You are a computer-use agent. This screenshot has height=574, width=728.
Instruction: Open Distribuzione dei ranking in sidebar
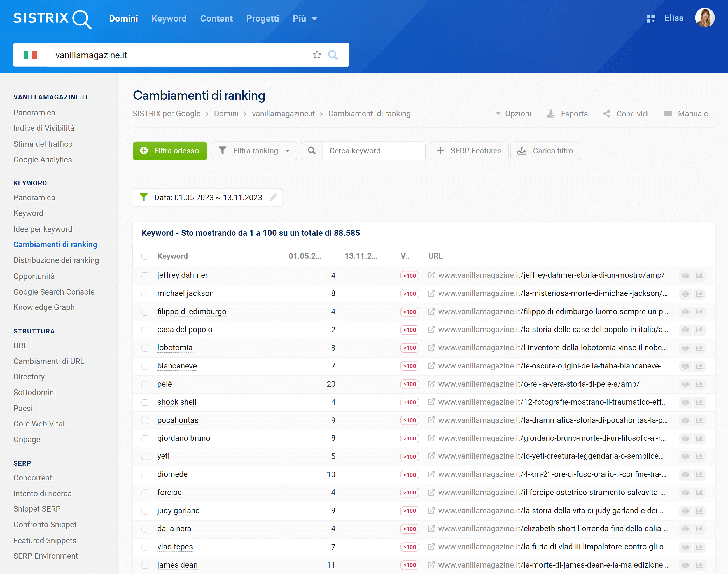(56, 260)
